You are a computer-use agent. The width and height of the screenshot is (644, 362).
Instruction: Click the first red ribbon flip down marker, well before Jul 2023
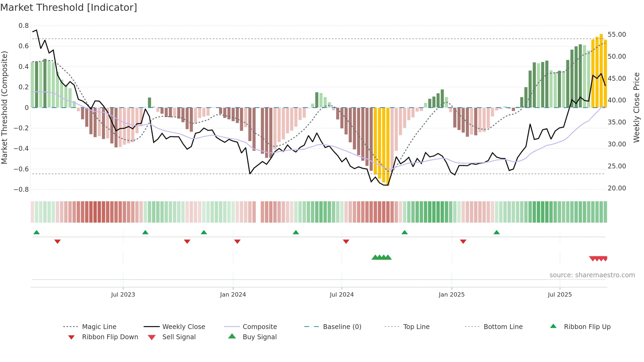click(x=57, y=242)
